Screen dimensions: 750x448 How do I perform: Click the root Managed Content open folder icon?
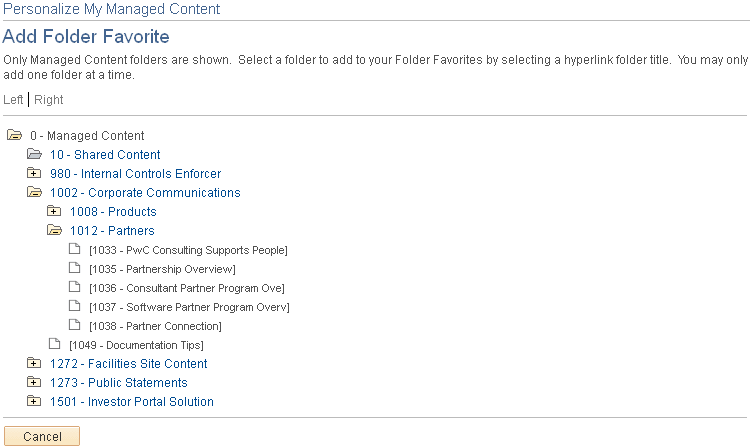click(x=14, y=135)
